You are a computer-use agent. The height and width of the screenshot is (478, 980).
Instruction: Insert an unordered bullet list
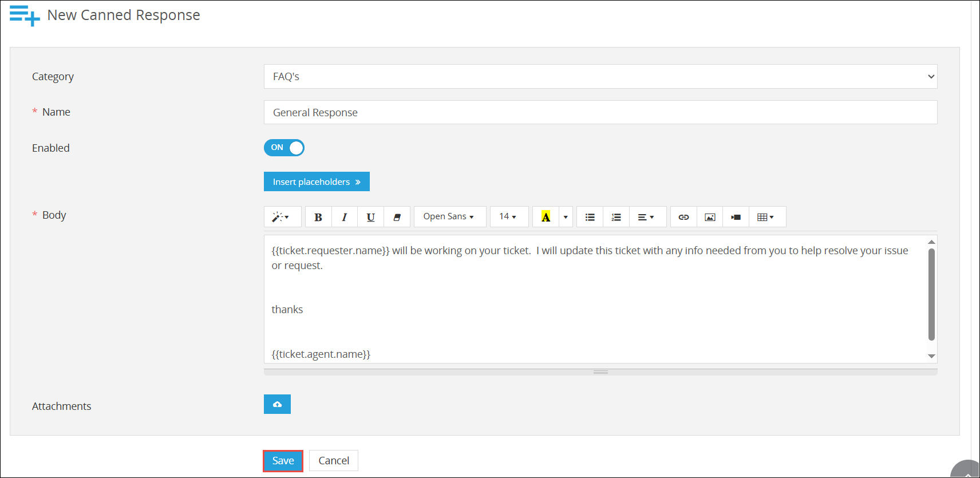590,217
